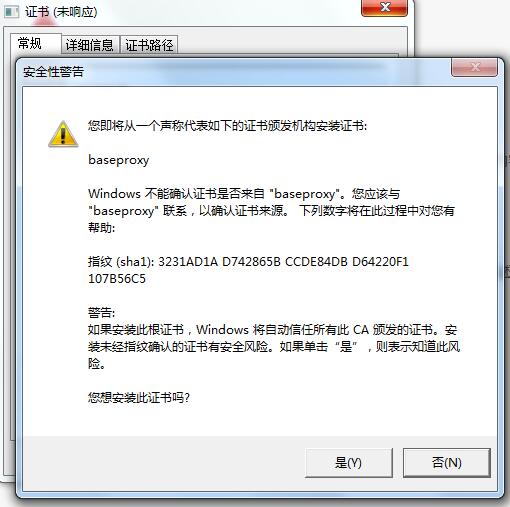Viewport: 510px width, 507px height.
Task: Click the line 如果安装此根证书
Action: (272, 330)
